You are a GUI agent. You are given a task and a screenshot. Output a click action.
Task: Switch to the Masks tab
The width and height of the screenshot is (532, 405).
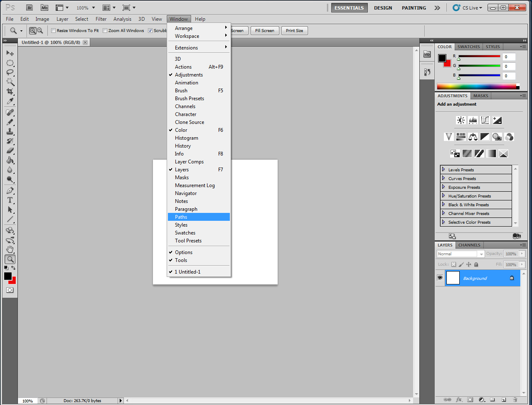[481, 96]
